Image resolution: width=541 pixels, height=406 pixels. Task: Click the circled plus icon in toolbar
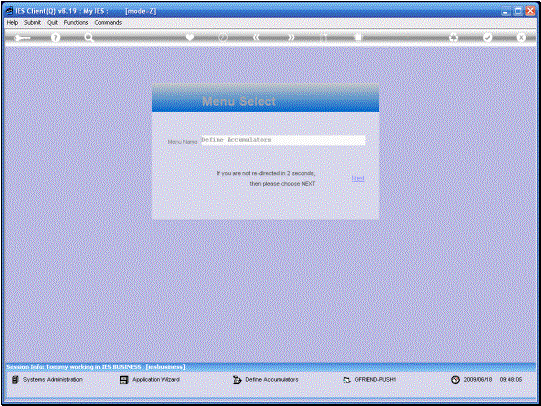(x=453, y=37)
